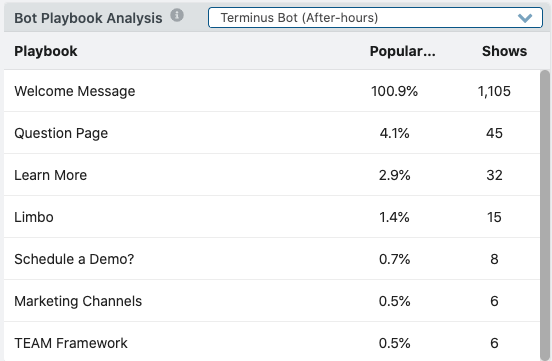
Task: Click the 4.1% popularity for Question Page
Action: 394,133
